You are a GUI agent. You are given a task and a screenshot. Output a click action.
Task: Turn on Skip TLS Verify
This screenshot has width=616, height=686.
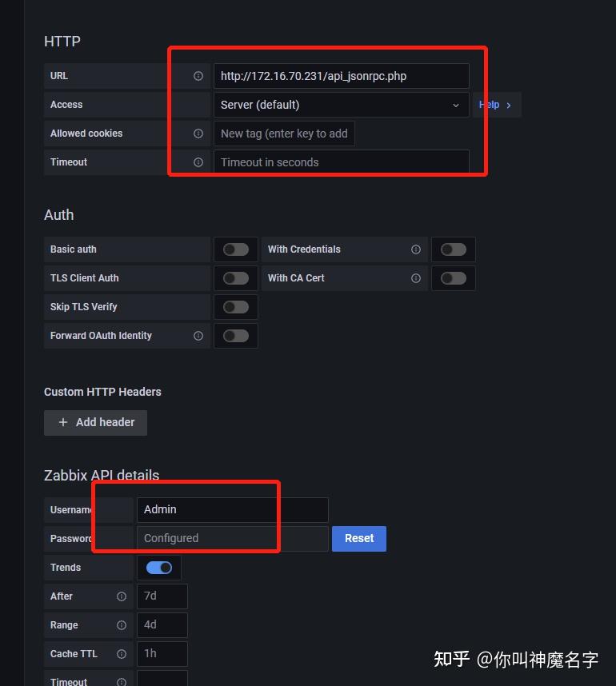click(x=236, y=307)
